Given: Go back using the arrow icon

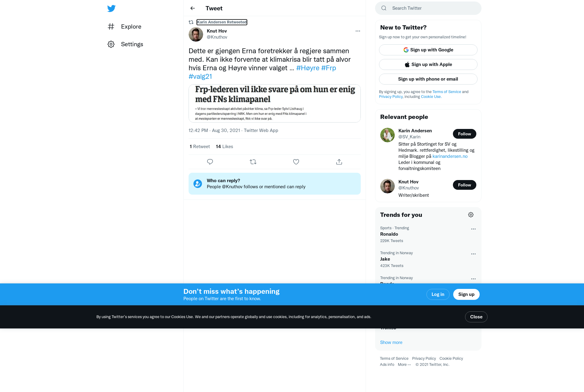Looking at the screenshot, I should 193,8.
